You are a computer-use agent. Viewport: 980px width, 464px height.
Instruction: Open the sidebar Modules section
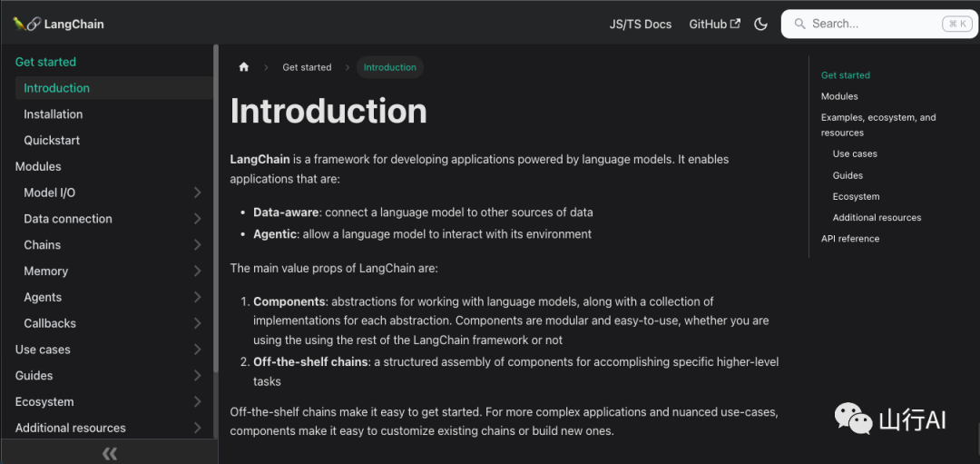pyautogui.click(x=38, y=167)
